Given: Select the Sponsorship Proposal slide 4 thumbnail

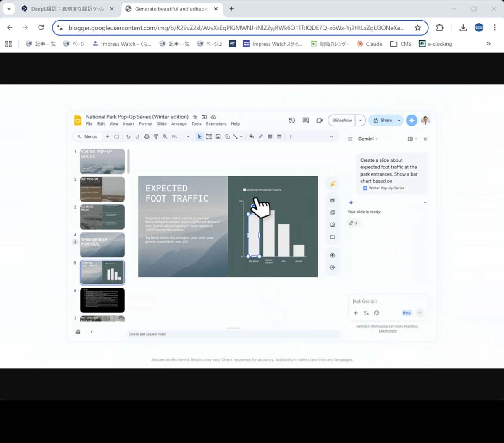Looking at the screenshot, I should coord(102,245).
